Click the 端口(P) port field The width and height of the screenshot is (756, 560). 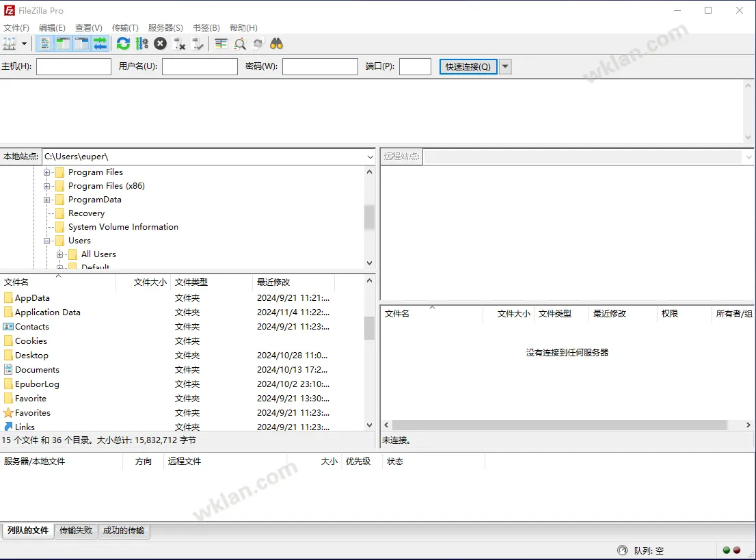(415, 66)
